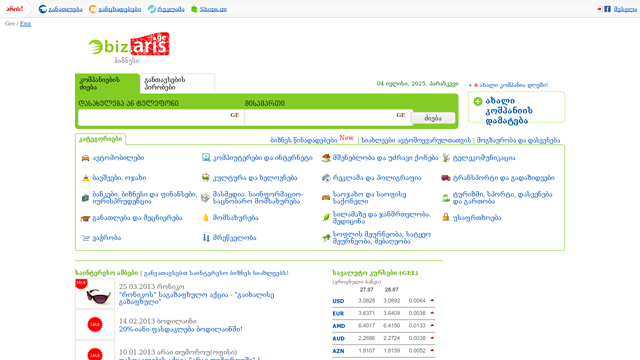Screen dimensions: 640x360
Task: Click the AMD currency row label
Action: click(x=339, y=326)
